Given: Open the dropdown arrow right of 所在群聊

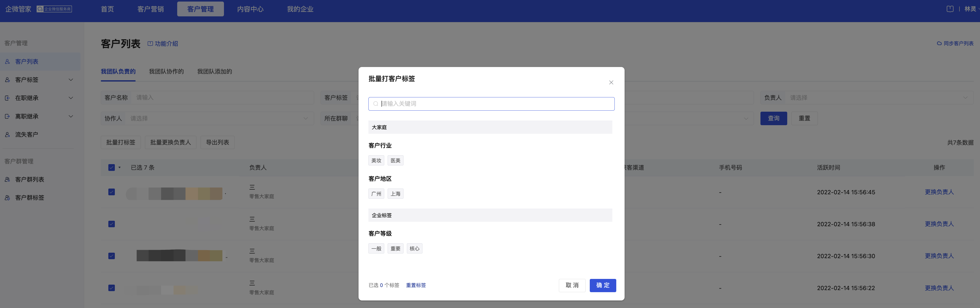Looking at the screenshot, I should coord(746,119).
